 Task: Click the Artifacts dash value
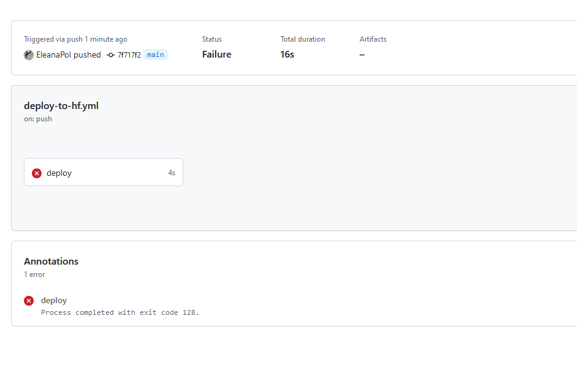click(362, 55)
